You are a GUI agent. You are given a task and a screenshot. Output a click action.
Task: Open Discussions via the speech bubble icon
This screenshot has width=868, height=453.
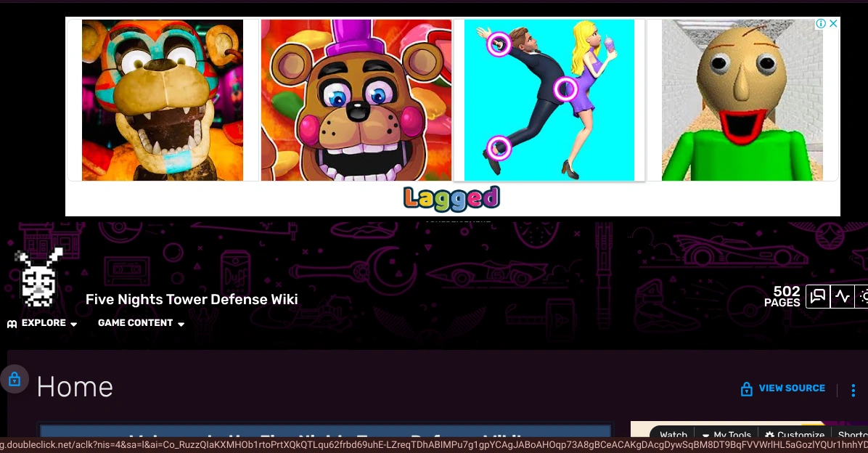(x=817, y=296)
